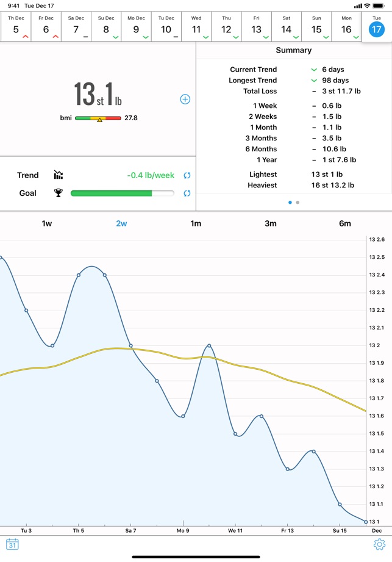Tap the status bar Wi-Fi icon
Viewport: 392px width, 562px height.
[x=367, y=5]
